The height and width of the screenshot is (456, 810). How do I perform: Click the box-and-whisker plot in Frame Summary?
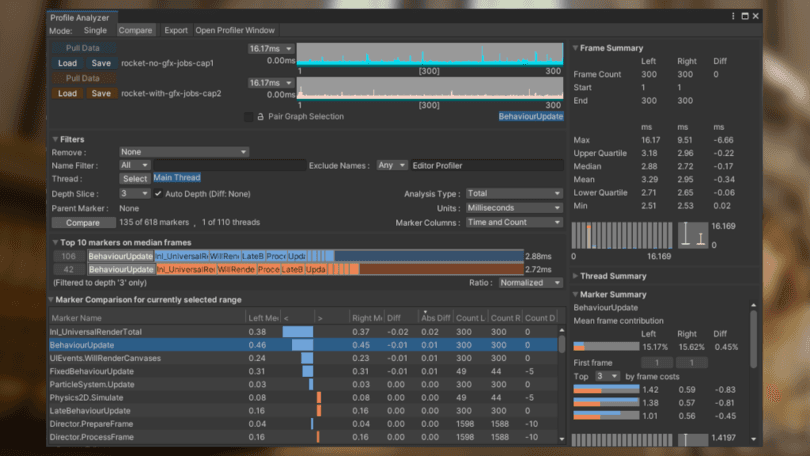click(693, 237)
